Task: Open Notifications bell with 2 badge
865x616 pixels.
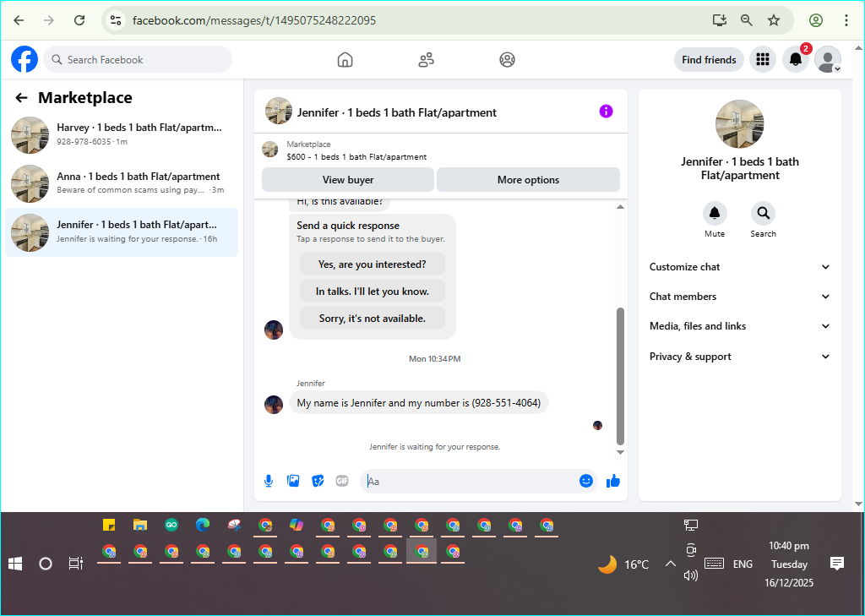Action: point(796,60)
